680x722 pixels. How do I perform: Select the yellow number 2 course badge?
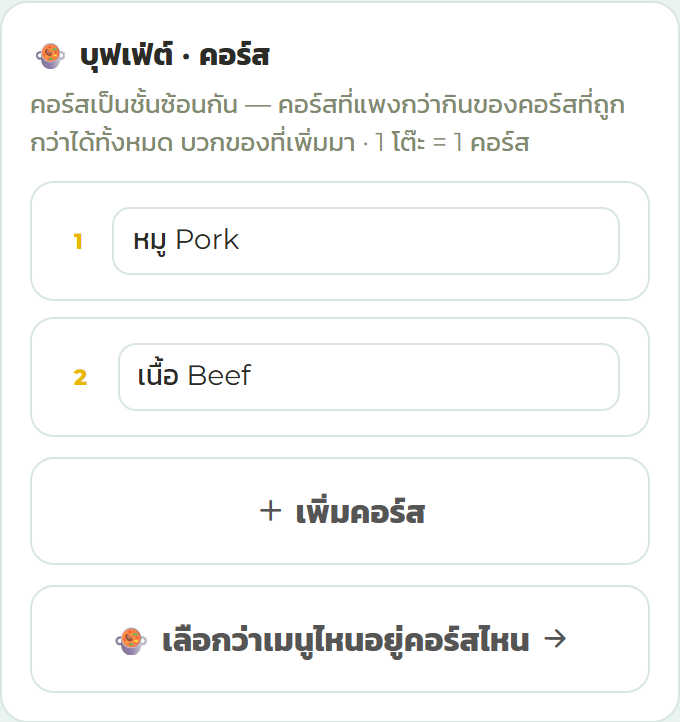[x=80, y=377]
